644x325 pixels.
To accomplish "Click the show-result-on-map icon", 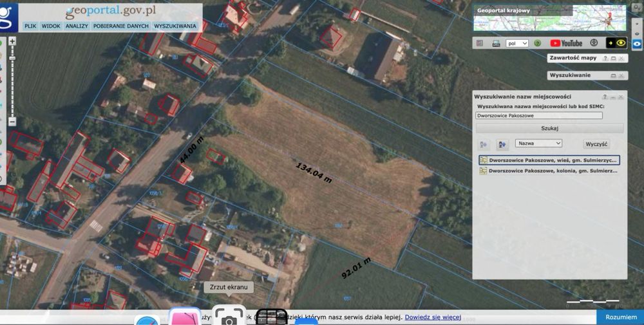I will (502, 144).
